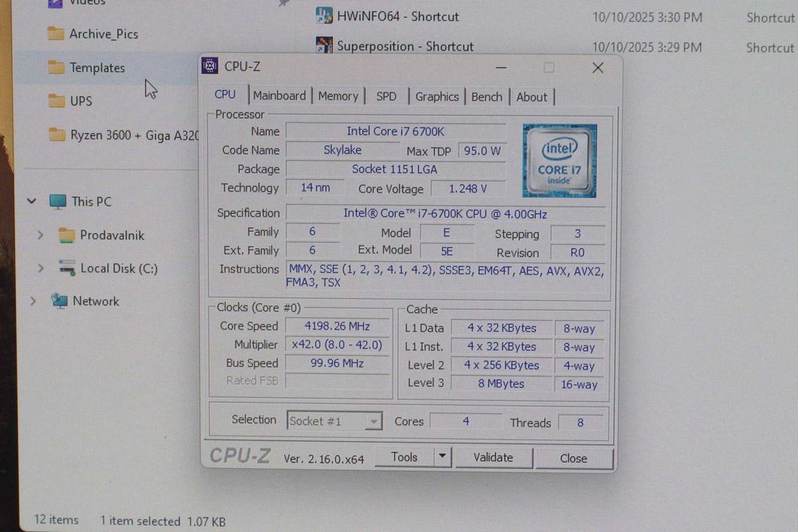Click the Threads value 8
This screenshot has height=532, width=798.
(x=580, y=422)
